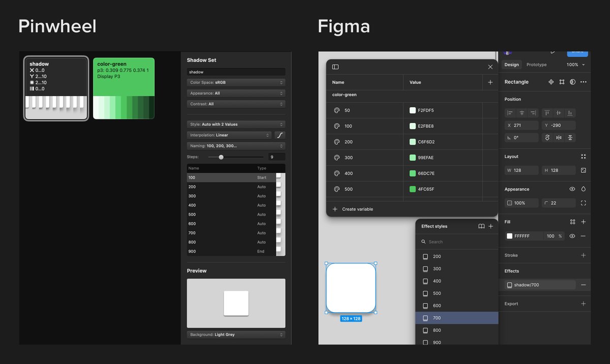Select the color-green swatch card
The width and height of the screenshot is (610, 364).
tap(124, 88)
